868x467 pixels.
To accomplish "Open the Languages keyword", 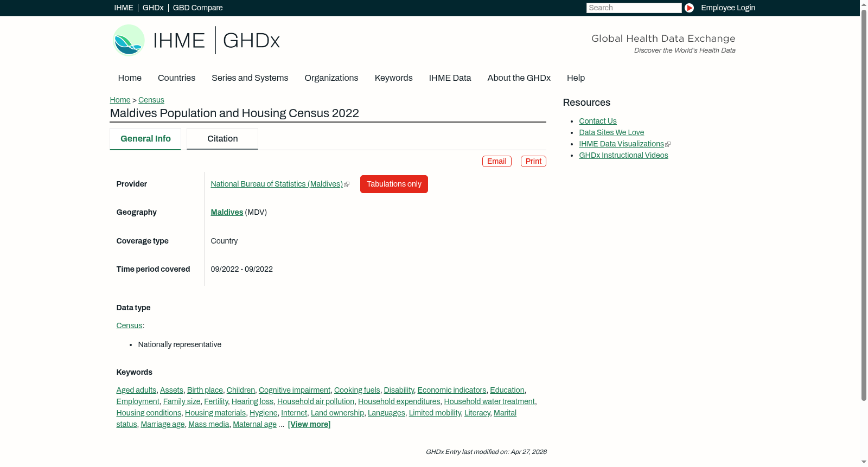I will pos(386,413).
